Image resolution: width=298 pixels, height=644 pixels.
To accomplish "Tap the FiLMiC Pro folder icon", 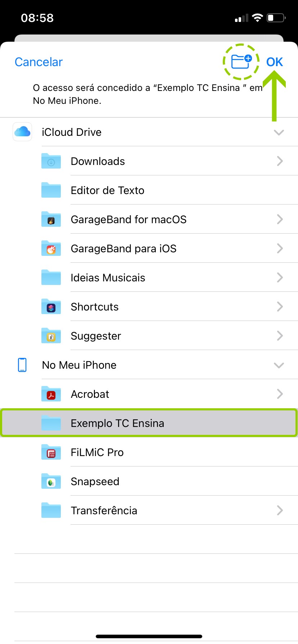I will click(x=51, y=452).
